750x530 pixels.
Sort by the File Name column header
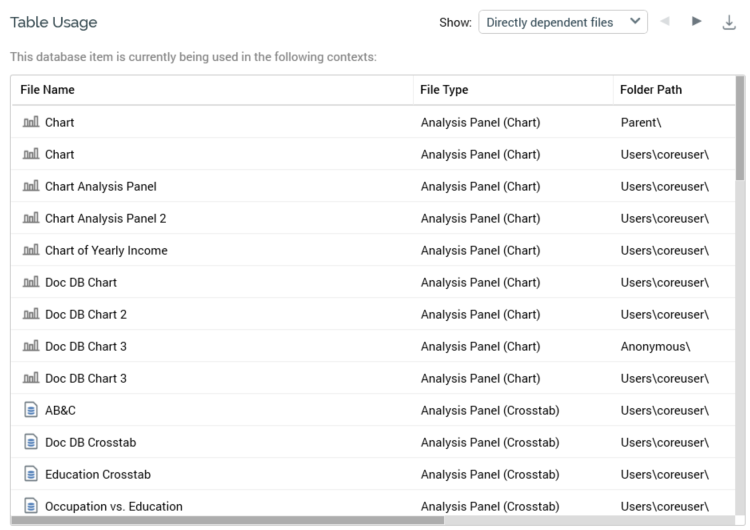(48, 90)
